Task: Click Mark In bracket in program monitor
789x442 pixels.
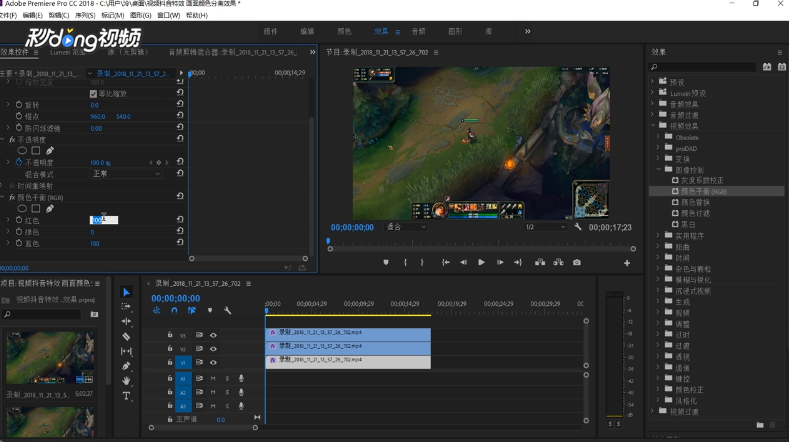Action: click(x=405, y=262)
